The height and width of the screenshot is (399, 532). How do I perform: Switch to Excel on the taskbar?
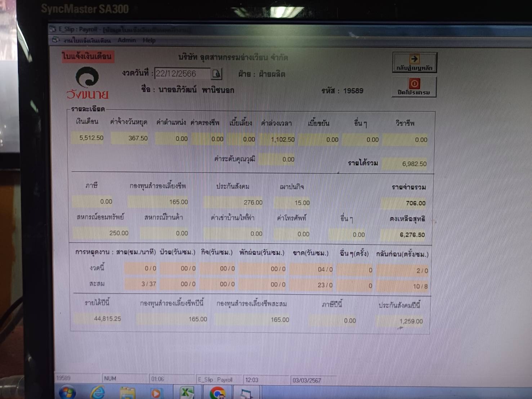coord(187,393)
